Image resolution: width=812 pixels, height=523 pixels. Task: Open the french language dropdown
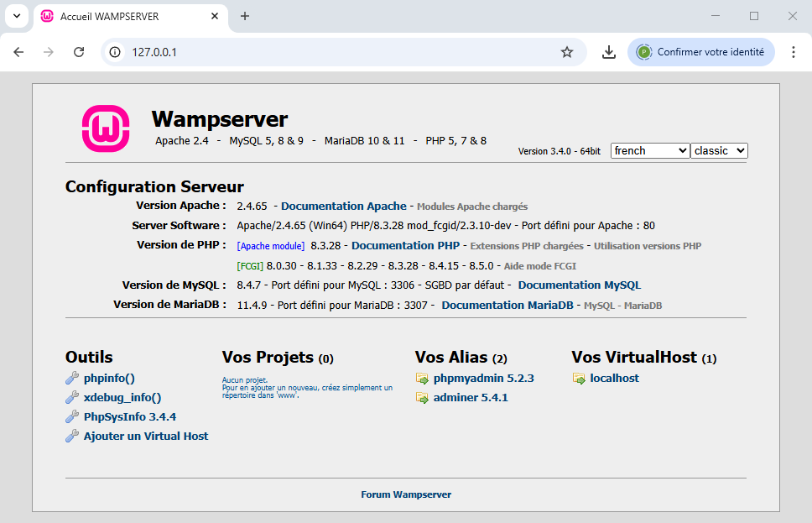649,151
